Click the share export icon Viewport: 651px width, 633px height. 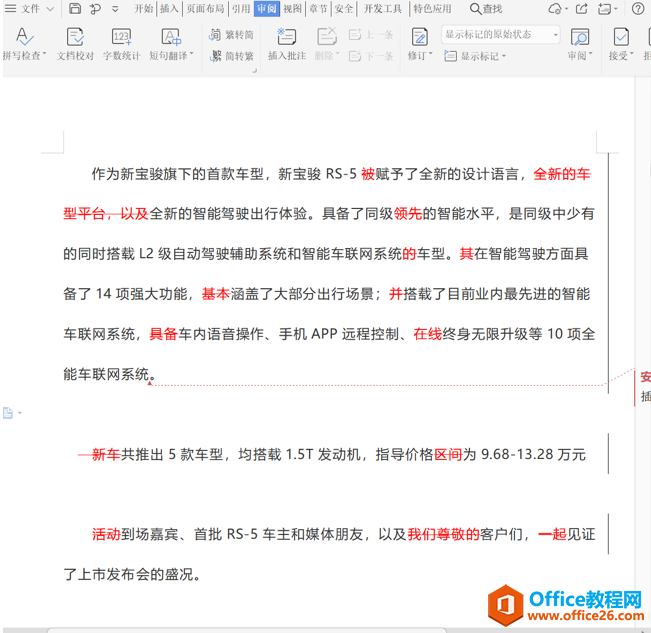pyautogui.click(x=582, y=8)
